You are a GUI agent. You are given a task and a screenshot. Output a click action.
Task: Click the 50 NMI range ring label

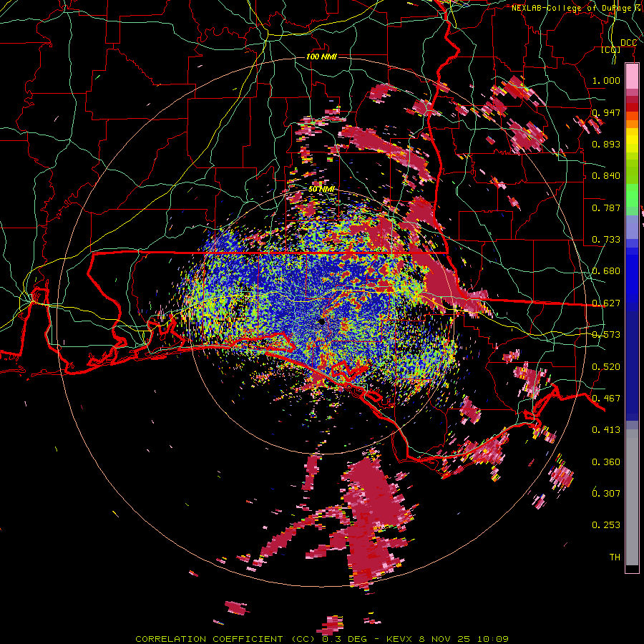(321, 189)
